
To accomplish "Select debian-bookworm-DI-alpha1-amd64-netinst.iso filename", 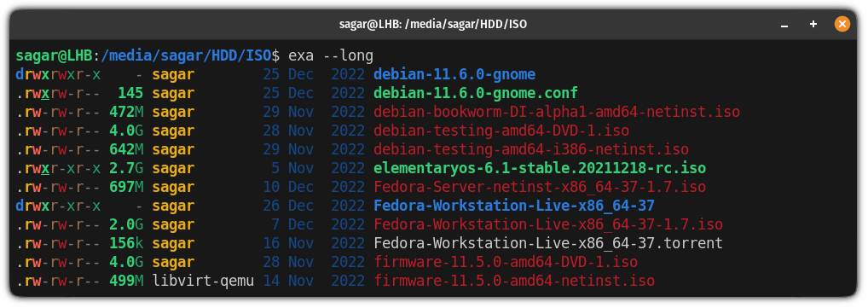I will point(556,112).
